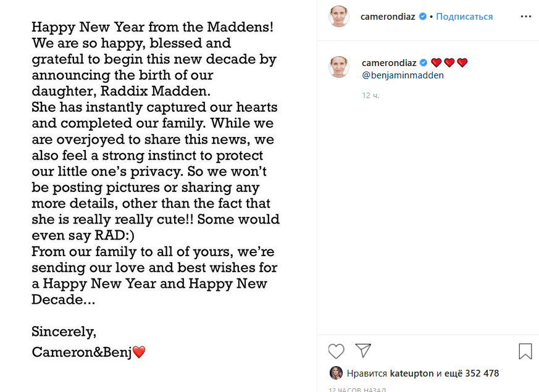Click the middle red heart emoji in caption
539x392 pixels.
tap(449, 63)
